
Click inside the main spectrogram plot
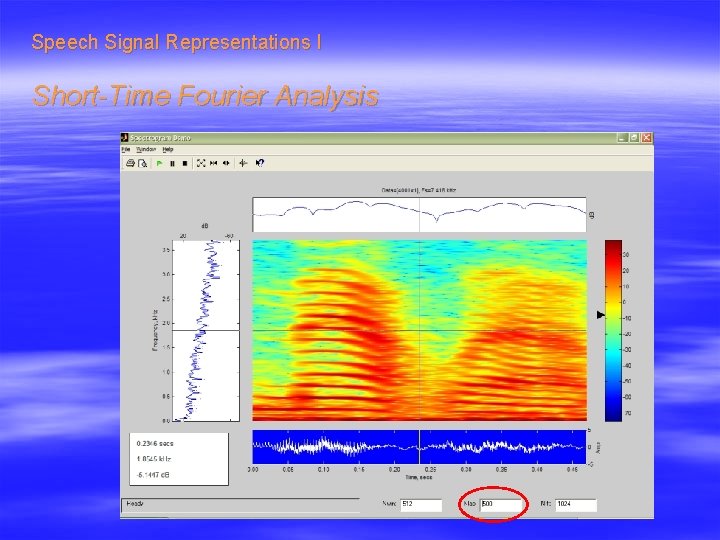pyautogui.click(x=419, y=330)
